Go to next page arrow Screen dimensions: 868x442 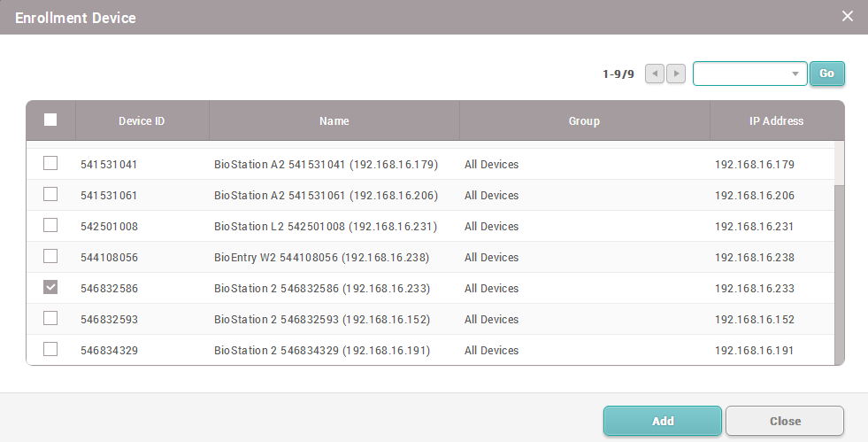pyautogui.click(x=676, y=74)
